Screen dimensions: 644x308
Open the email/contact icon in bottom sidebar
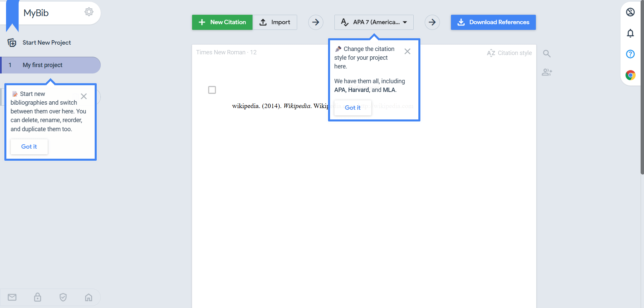click(x=12, y=297)
